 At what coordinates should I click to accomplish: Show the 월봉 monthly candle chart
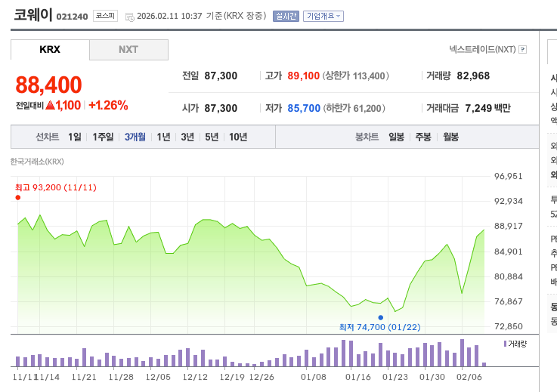point(450,137)
